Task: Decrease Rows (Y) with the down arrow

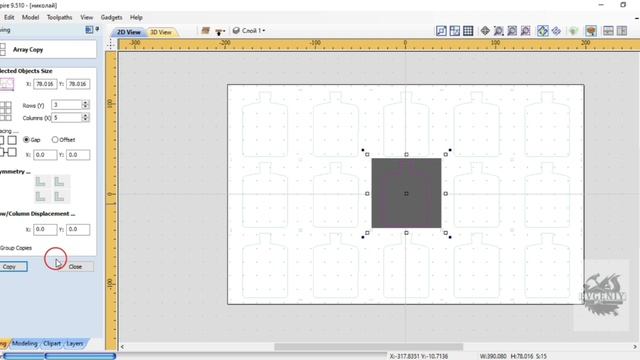Action: coord(85,107)
